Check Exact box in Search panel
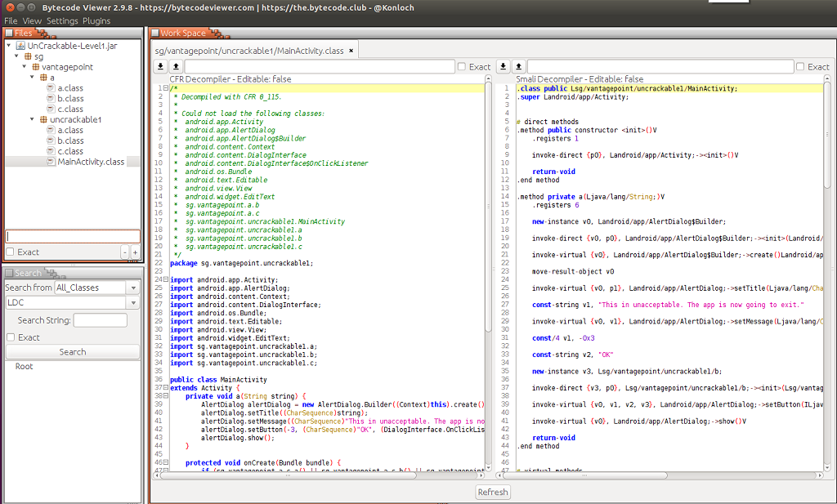Image resolution: width=837 pixels, height=504 pixels. 11,337
